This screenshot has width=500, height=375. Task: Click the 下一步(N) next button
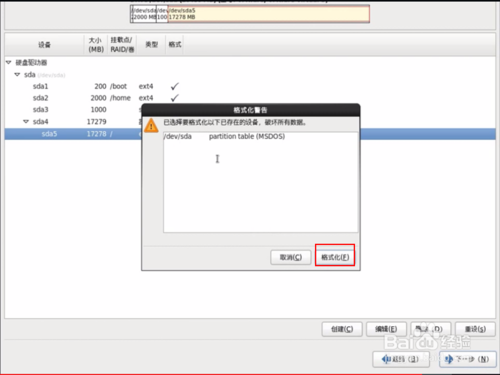[x=467, y=359]
